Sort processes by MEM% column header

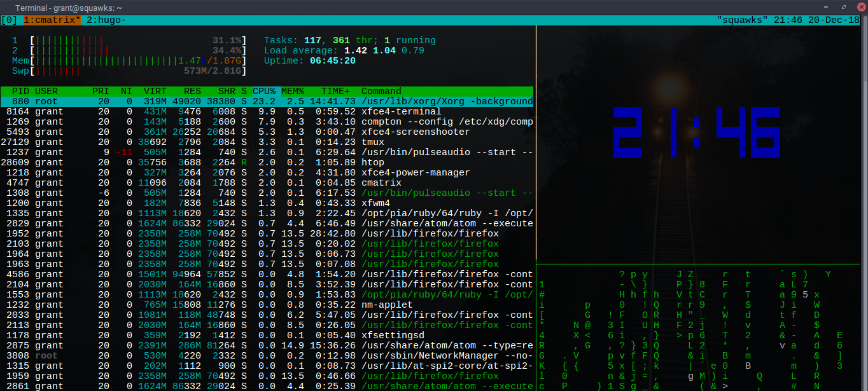(293, 92)
